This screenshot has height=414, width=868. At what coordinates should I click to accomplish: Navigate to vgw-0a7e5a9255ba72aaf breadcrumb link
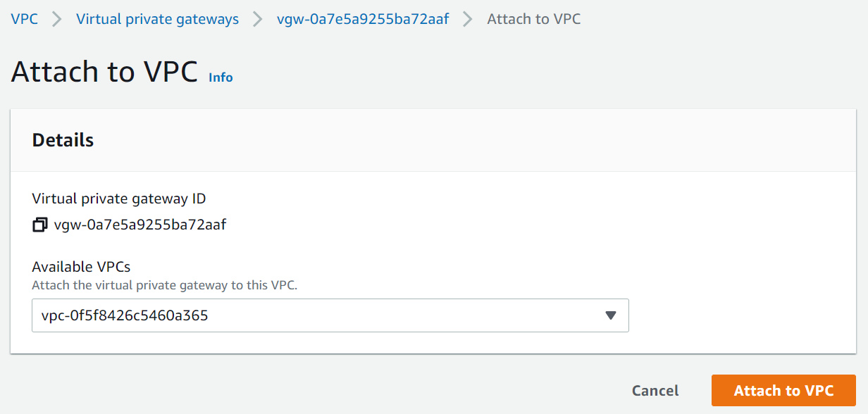[363, 19]
